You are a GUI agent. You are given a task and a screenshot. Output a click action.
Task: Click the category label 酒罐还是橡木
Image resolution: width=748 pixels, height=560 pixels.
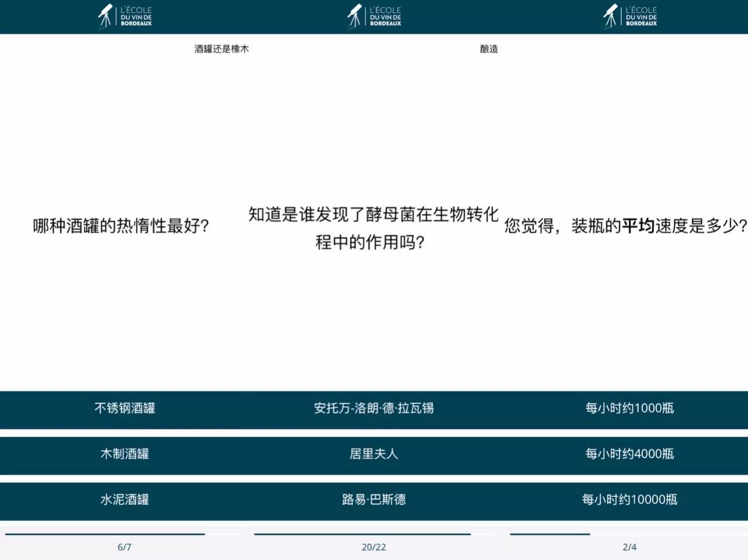pyautogui.click(x=221, y=49)
